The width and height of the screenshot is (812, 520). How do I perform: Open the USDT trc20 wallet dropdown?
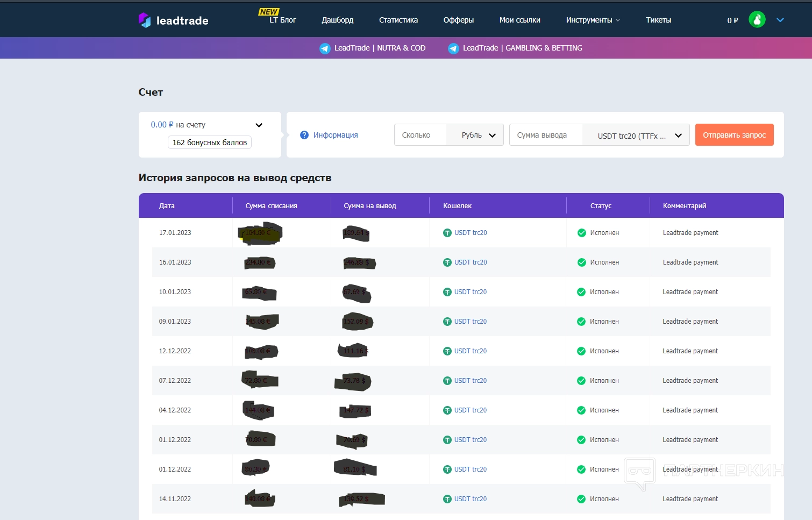click(636, 136)
